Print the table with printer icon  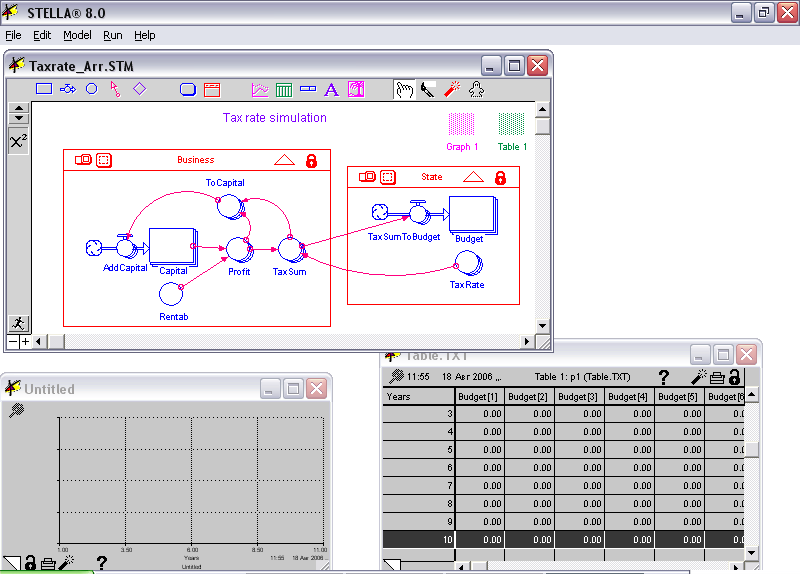717,378
